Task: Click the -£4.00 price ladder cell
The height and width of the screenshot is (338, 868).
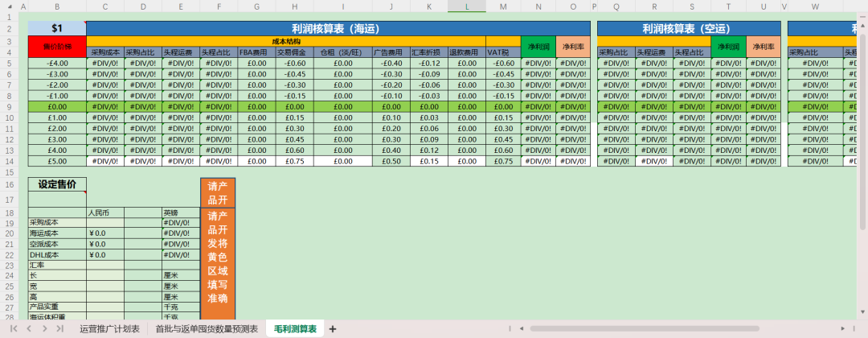Action: click(x=57, y=63)
